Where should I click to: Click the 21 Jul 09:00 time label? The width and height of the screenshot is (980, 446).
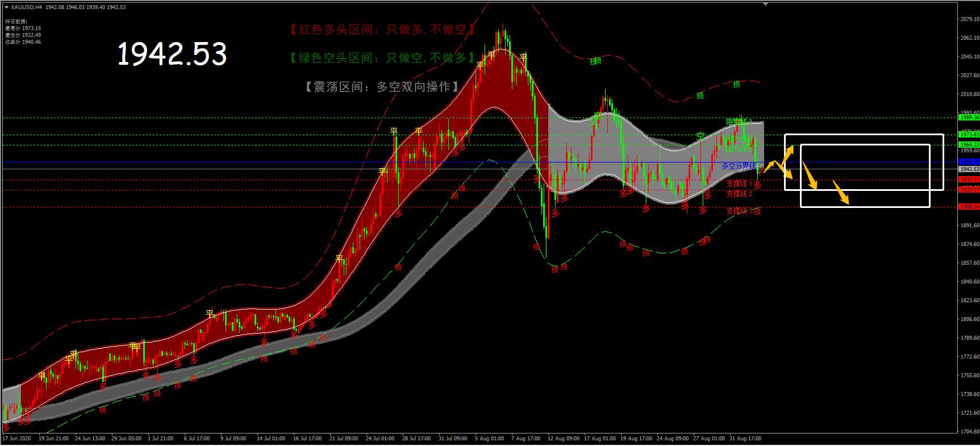344,439
